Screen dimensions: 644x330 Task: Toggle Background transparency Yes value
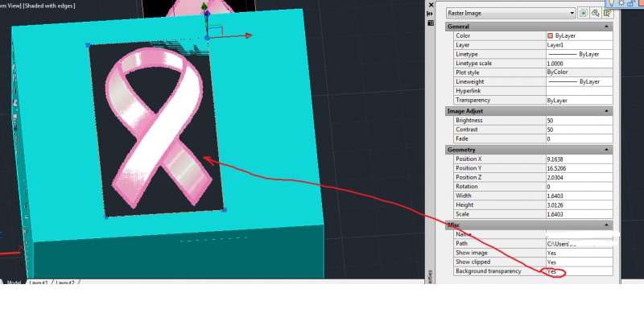point(579,271)
